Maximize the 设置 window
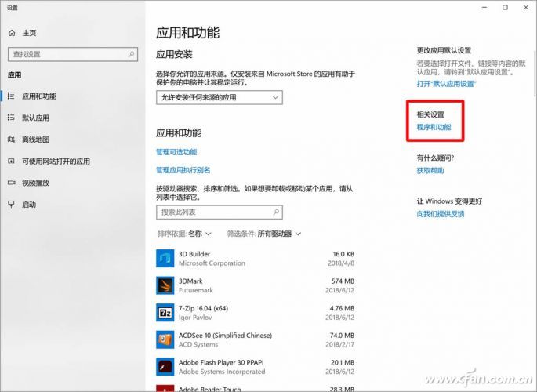Image resolution: width=537 pixels, height=392 pixels. click(x=505, y=7)
